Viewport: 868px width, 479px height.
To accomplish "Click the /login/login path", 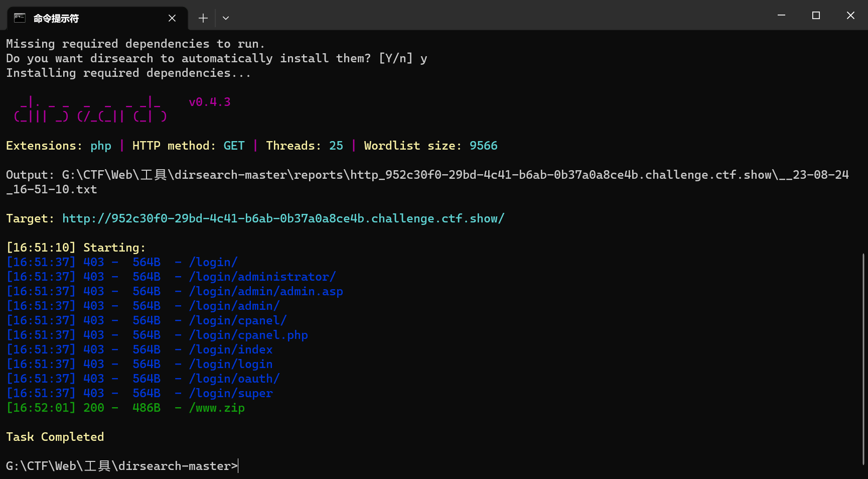I will 231,364.
